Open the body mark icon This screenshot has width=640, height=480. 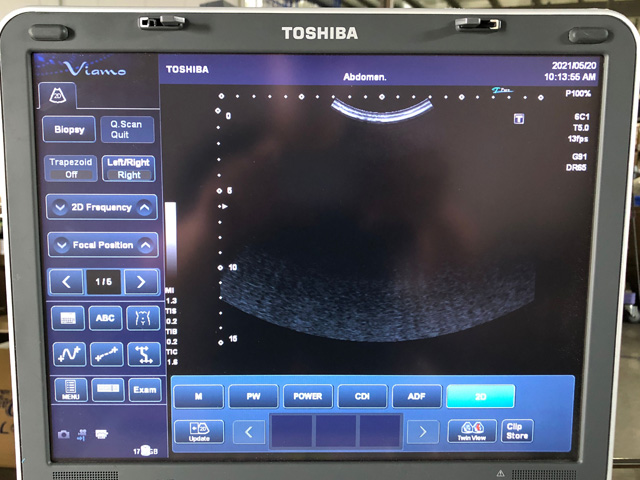(143, 318)
